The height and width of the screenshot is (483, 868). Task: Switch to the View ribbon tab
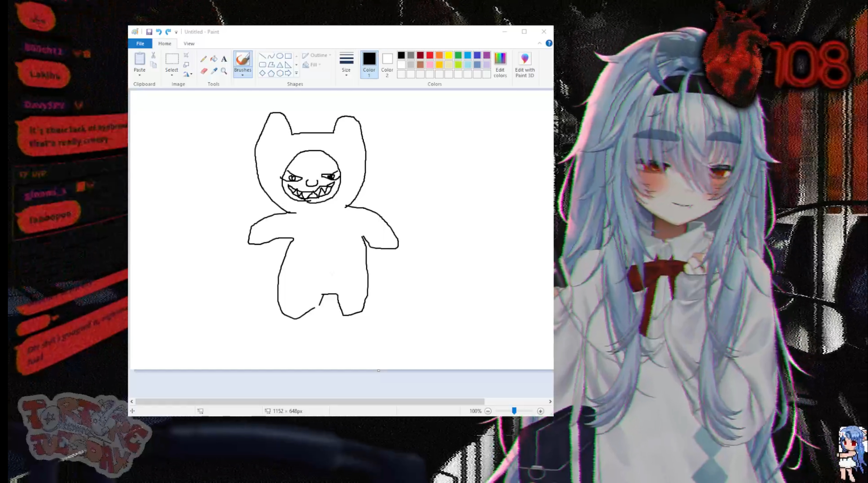pos(189,43)
